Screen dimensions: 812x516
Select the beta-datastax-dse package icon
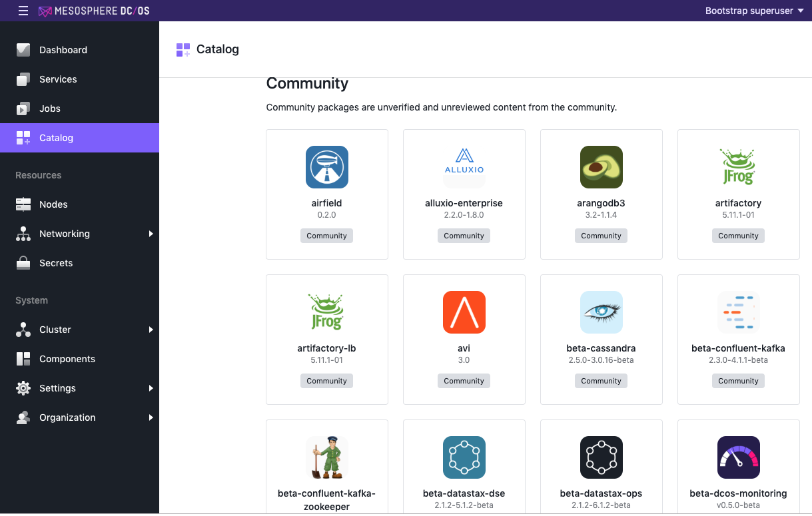464,457
